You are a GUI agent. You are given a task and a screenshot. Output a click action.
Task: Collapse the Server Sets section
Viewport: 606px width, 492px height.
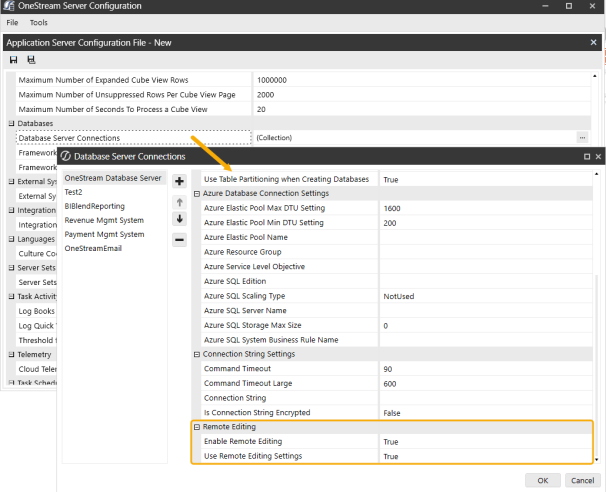(12, 267)
